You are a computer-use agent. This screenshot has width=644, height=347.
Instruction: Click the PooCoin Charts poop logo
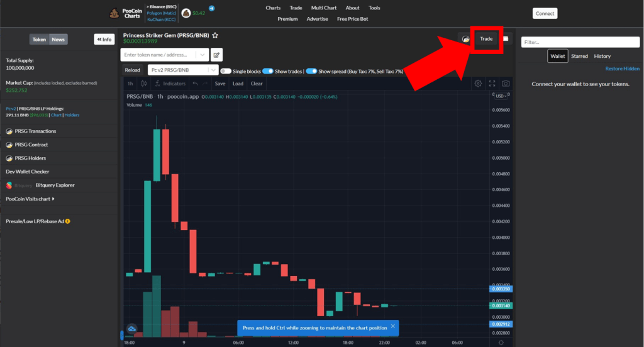coord(114,14)
